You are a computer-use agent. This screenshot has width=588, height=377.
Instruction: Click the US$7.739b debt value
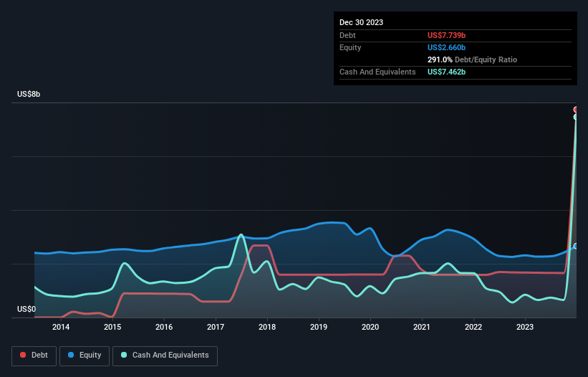pyautogui.click(x=446, y=35)
